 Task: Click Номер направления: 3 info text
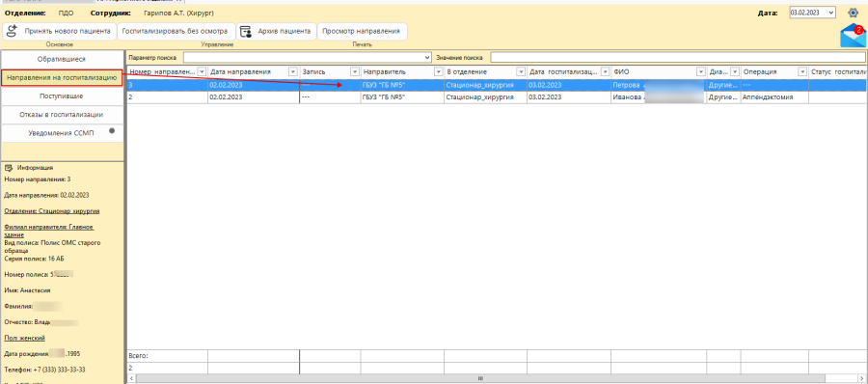tap(37, 179)
